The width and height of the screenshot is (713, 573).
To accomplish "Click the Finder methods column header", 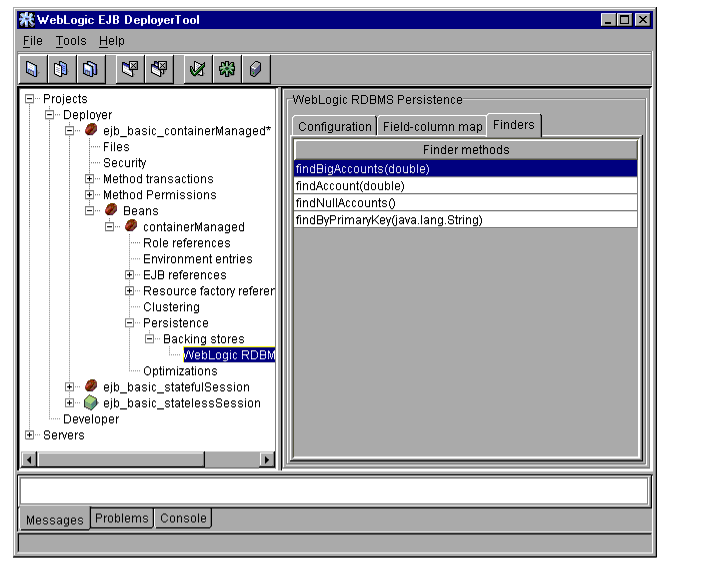I will 466,150.
